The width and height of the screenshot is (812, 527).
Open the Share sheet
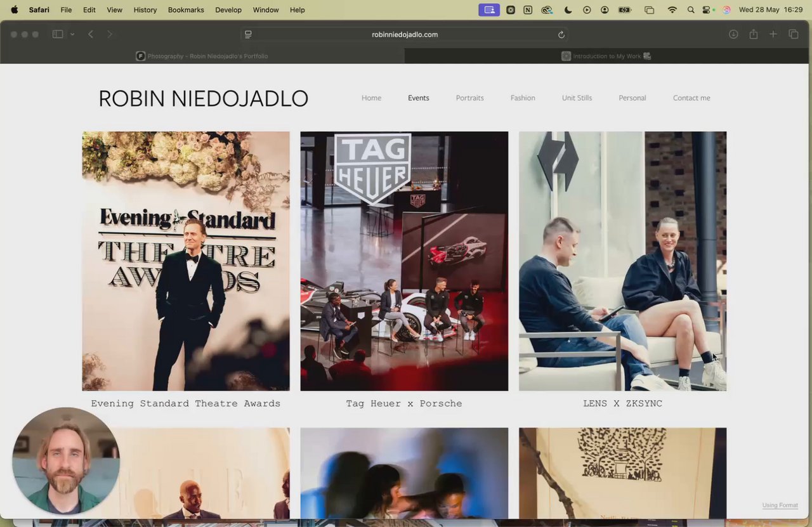point(754,34)
